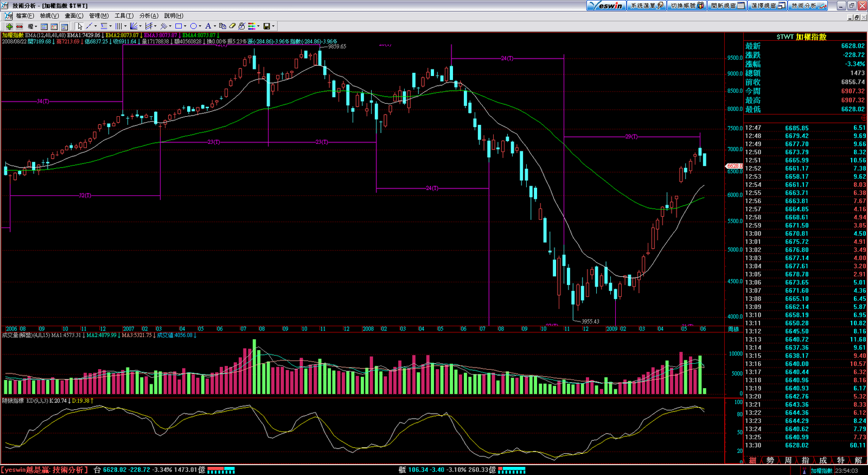Switch to the 特 tab
Image resolution: width=868 pixels, height=475 pixels.
[840, 460]
